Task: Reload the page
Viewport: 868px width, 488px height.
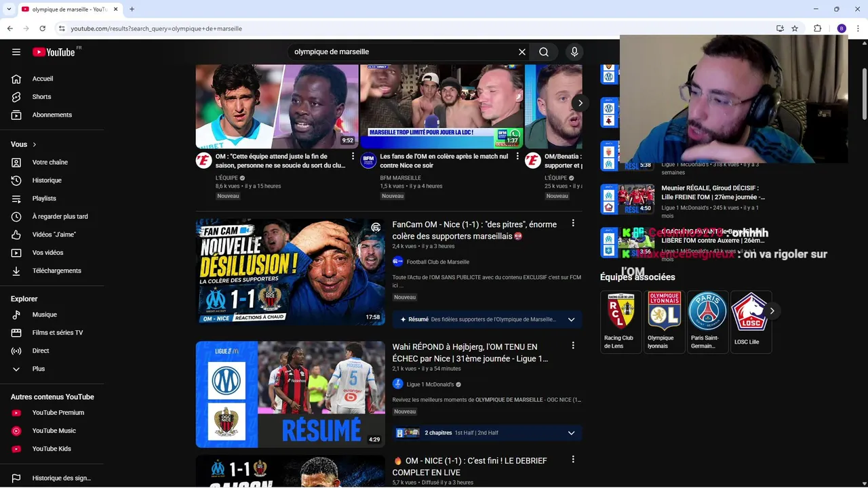Action: (42, 28)
